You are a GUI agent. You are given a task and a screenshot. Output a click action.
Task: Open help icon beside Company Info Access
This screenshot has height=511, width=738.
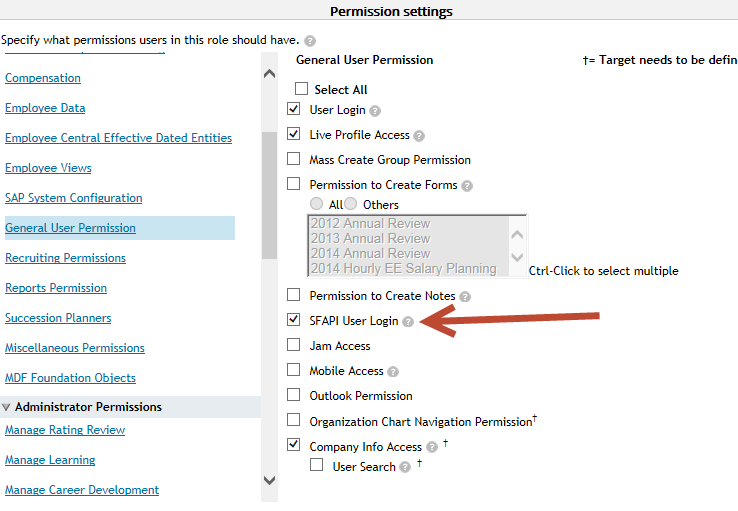click(432, 447)
